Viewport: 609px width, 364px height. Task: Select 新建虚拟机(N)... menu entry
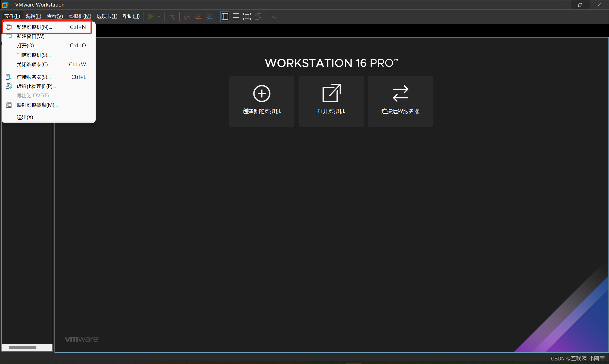[x=34, y=27]
